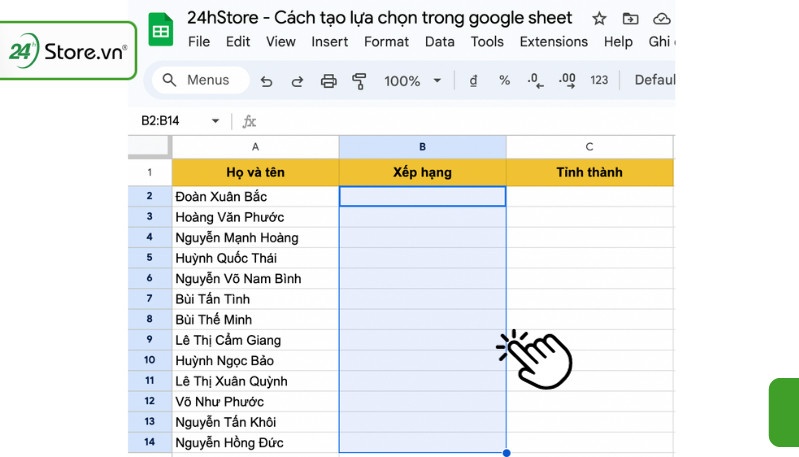Move document using the folder icon
Viewport: 799px width, 457px height.
630,19
